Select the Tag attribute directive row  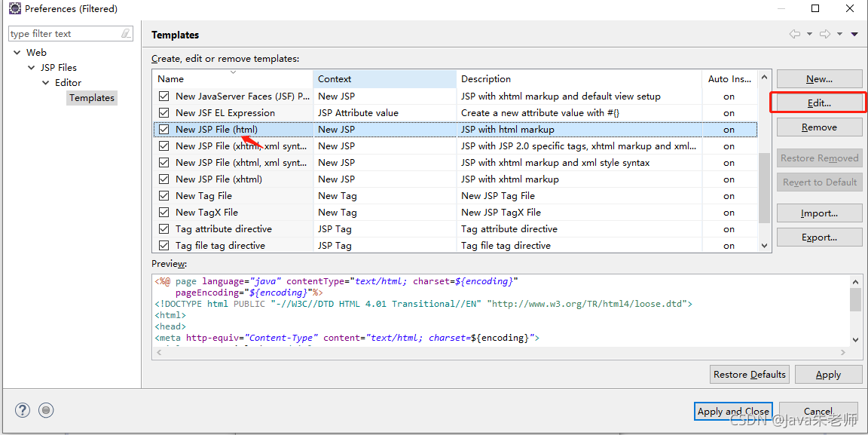[455, 229]
